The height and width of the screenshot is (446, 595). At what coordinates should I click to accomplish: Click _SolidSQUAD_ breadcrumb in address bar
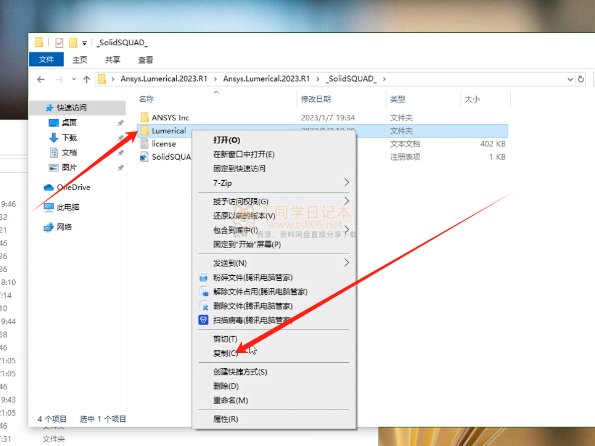point(351,79)
